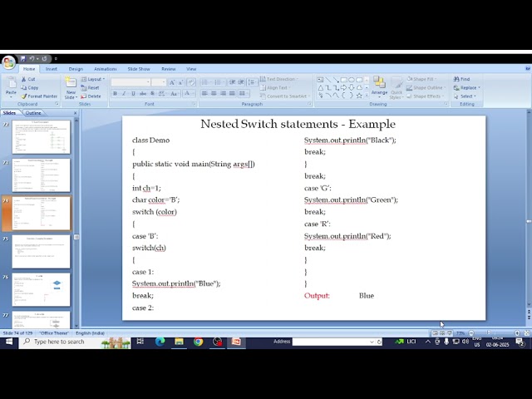Open Shape Fill dropdown

pyautogui.click(x=421, y=79)
